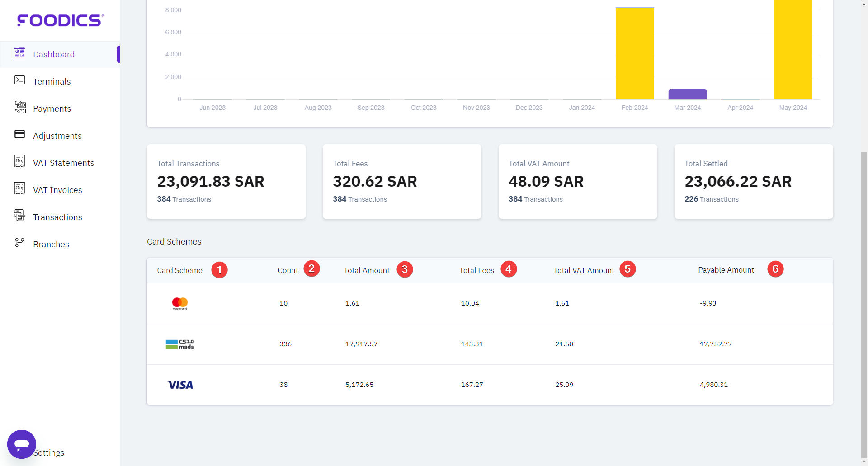The width and height of the screenshot is (868, 466).
Task: Open the Settings link at the bottom
Action: 49,452
